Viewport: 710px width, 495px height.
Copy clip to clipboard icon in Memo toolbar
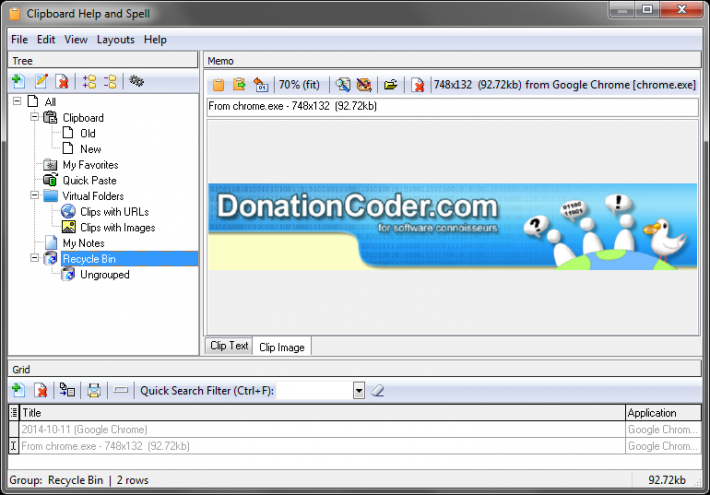[219, 85]
